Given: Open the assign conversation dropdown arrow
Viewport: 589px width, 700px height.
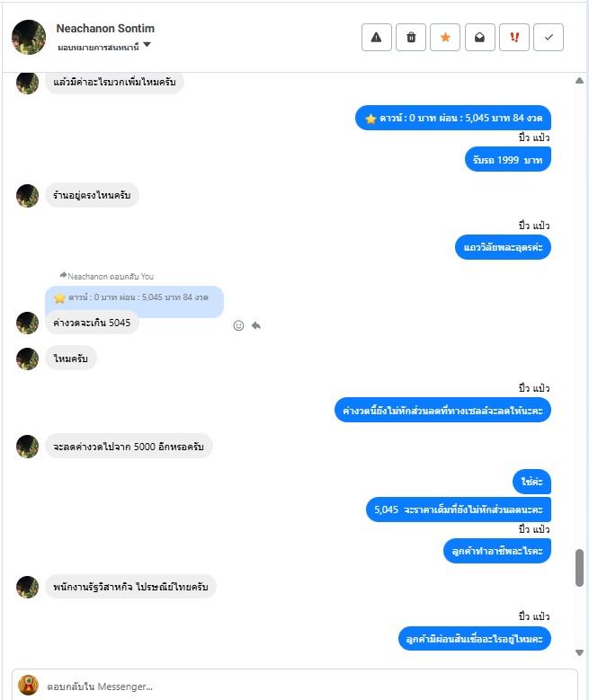Looking at the screenshot, I should click(x=147, y=45).
